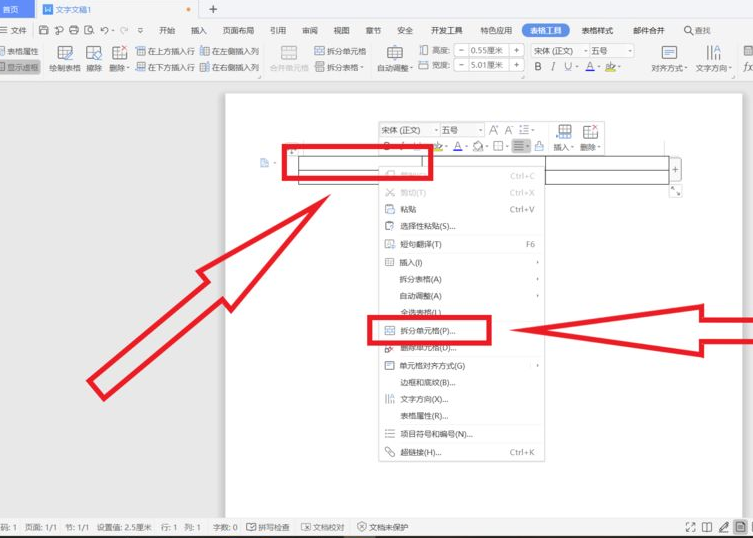Expand the AutoFit (自动调整) dropdown
The image size is (753, 538).
tap(395, 58)
